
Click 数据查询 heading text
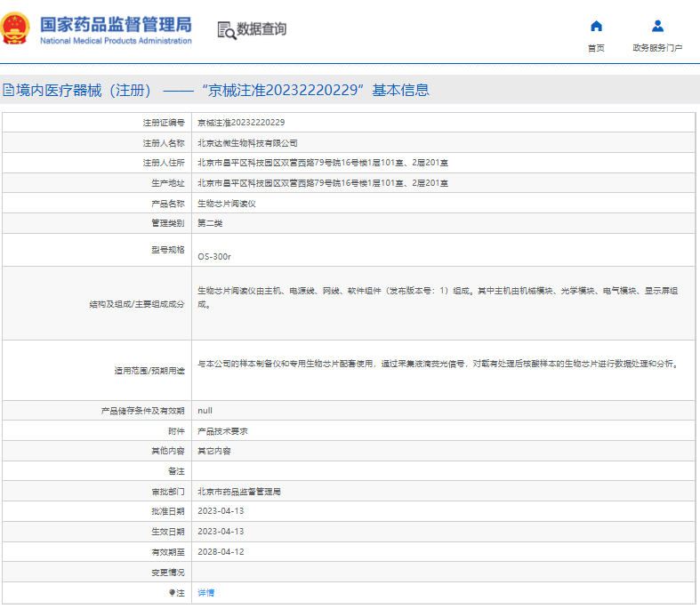click(x=261, y=29)
